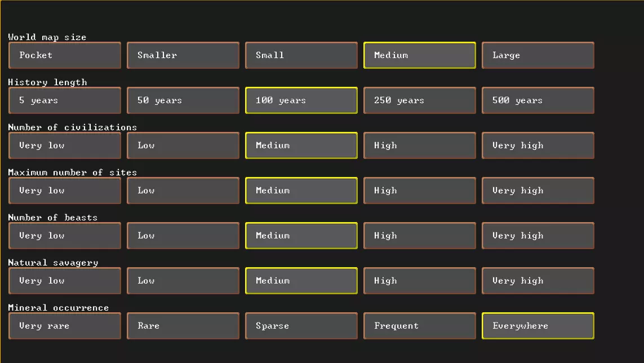644x363 pixels.
Task: Select Frequent mineral occurrence
Action: coord(419,326)
